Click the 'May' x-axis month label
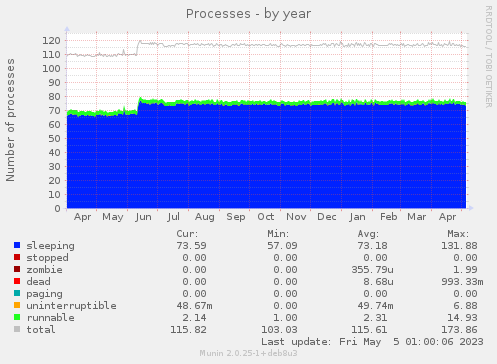 (113, 217)
